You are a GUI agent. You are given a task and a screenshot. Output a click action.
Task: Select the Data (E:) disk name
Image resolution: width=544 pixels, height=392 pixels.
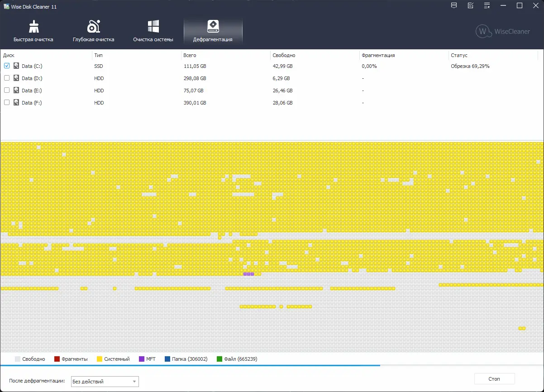pos(32,91)
